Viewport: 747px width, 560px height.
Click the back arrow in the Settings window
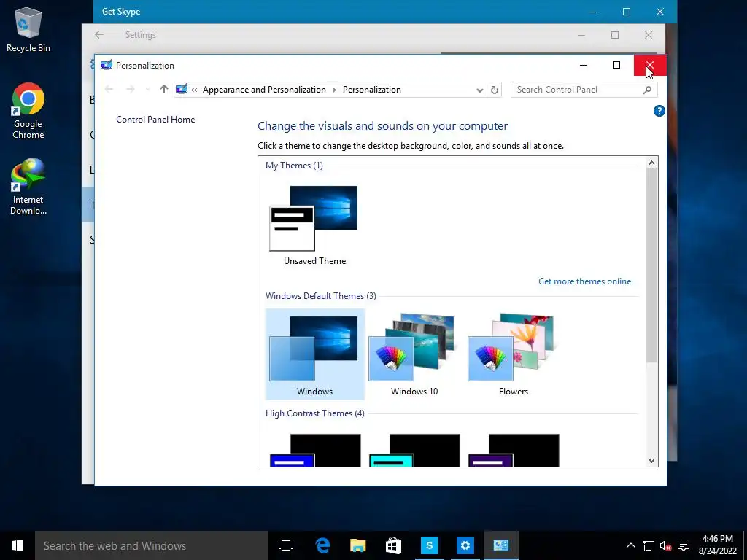click(x=98, y=35)
